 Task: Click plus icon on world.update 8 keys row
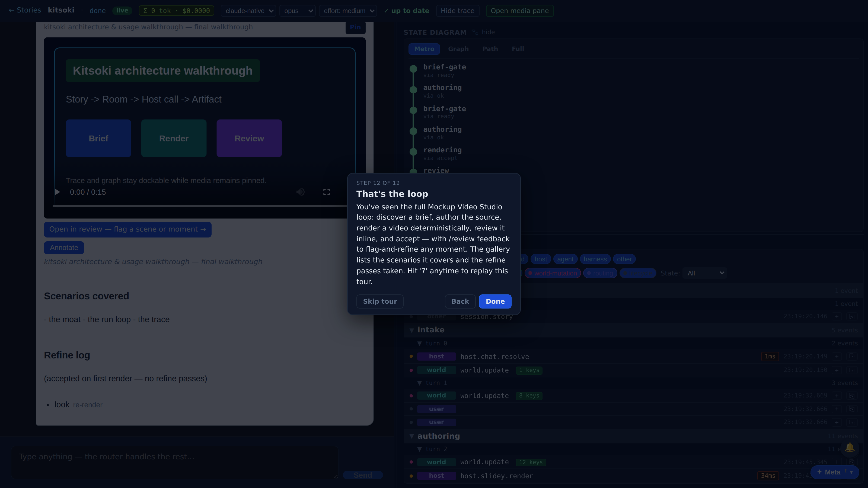(x=837, y=396)
